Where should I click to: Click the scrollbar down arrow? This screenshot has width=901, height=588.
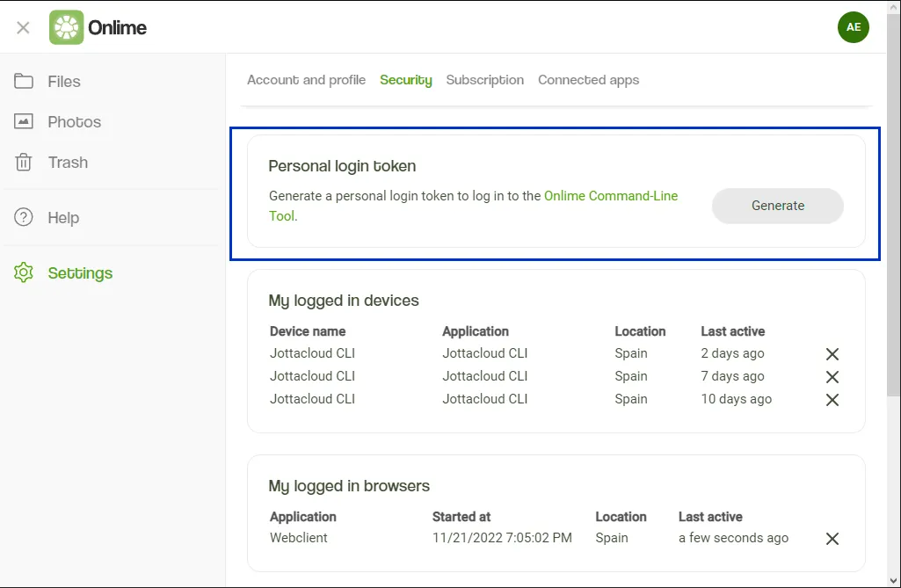click(x=894, y=581)
